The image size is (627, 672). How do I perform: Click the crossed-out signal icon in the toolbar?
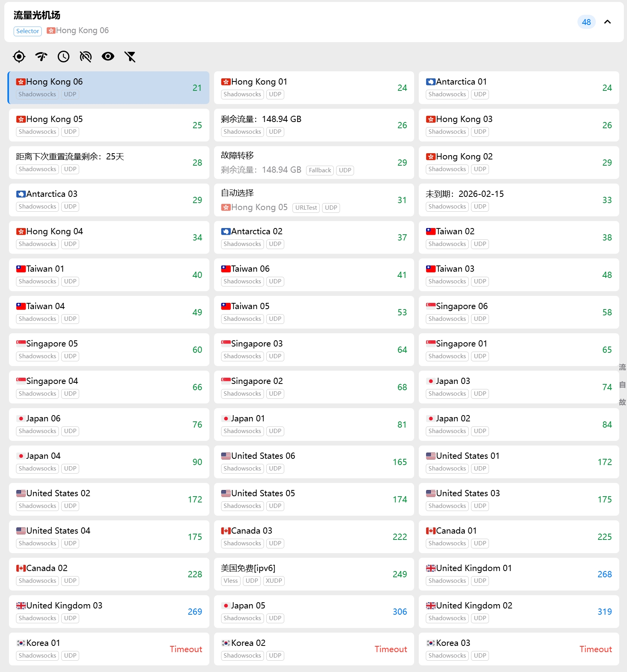[85, 57]
